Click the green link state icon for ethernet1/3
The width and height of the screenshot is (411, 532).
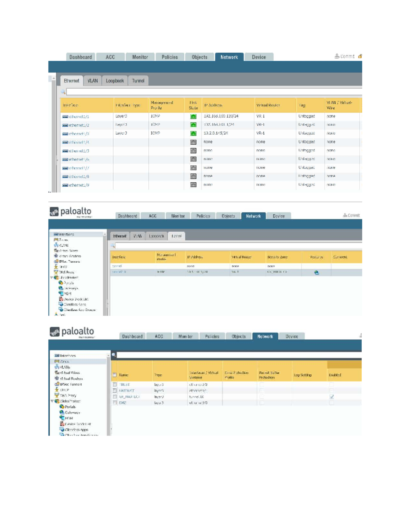193,134
